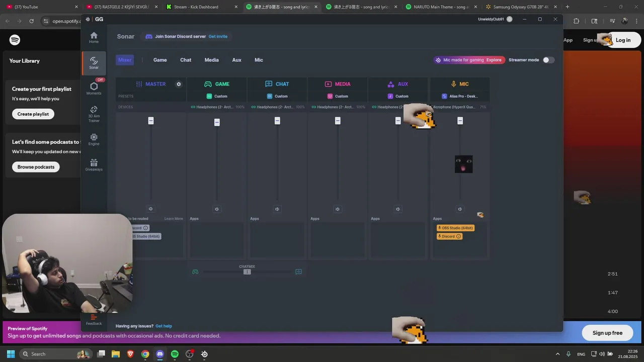The width and height of the screenshot is (644, 362).
Task: Click Sign up free in Spotify banner
Action: coord(607,333)
